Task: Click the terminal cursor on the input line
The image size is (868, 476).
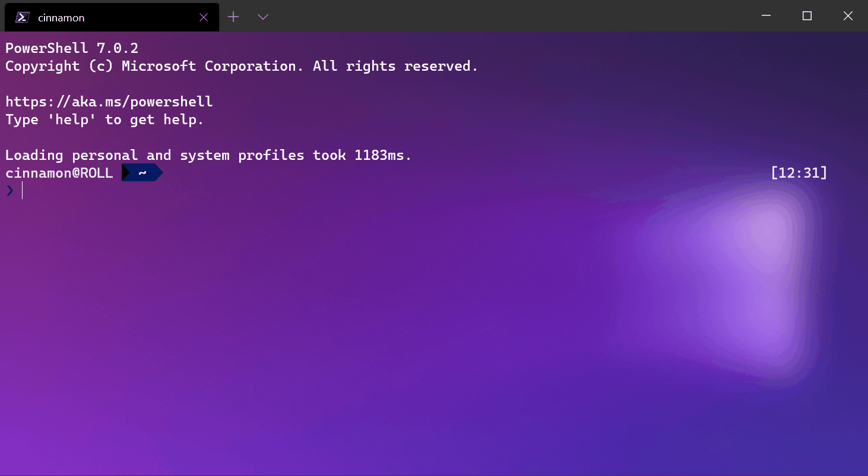Action: click(x=22, y=190)
